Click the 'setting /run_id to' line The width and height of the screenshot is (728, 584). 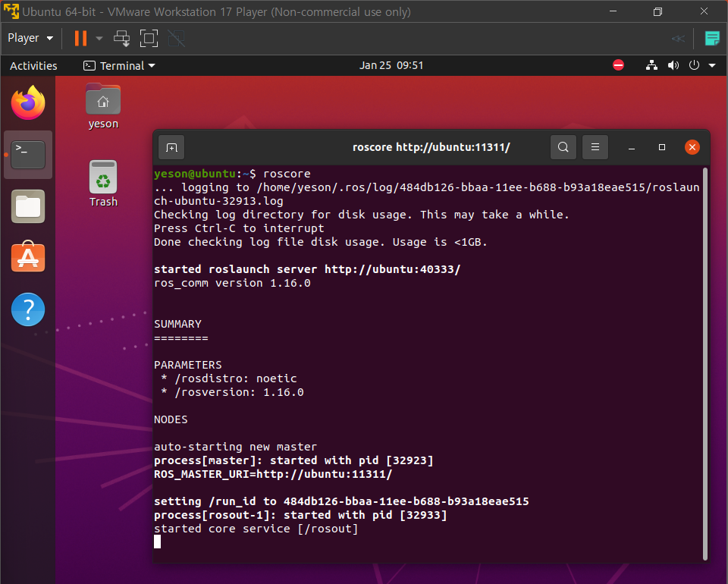341,501
